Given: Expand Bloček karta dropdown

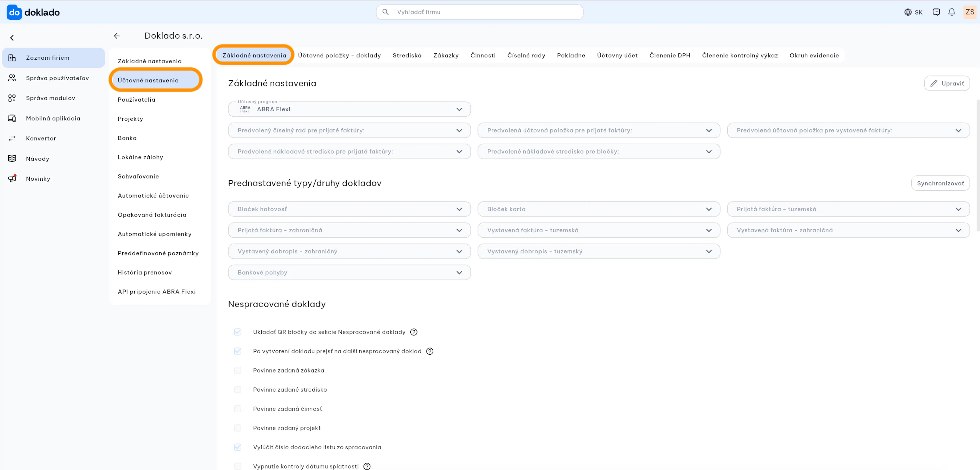Looking at the screenshot, I should (x=599, y=209).
